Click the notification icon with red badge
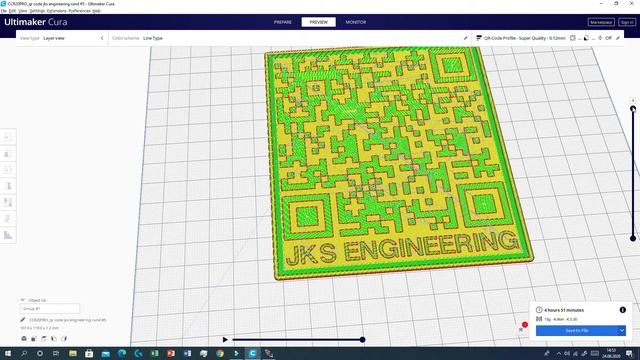Viewport: 640px width, 360px height. tap(522, 328)
